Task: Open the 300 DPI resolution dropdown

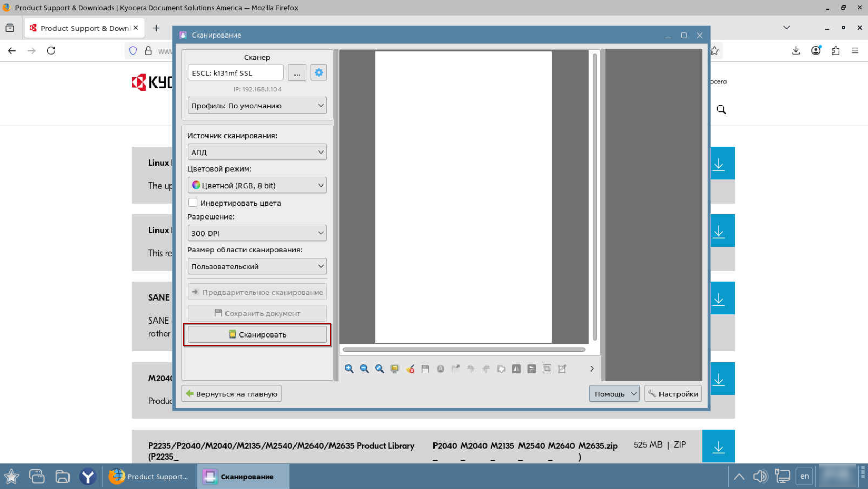Action: pyautogui.click(x=257, y=233)
